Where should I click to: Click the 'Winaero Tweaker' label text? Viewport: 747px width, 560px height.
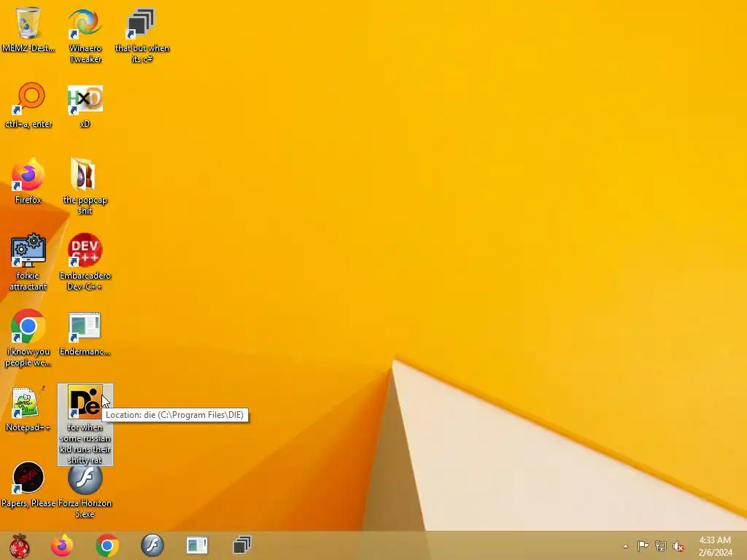tap(85, 53)
